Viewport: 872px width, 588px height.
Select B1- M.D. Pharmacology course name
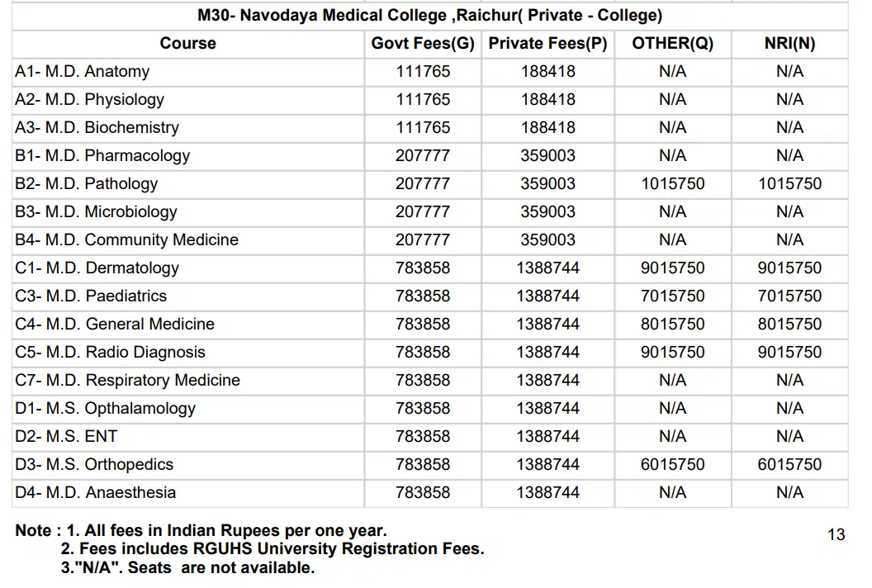point(102,156)
